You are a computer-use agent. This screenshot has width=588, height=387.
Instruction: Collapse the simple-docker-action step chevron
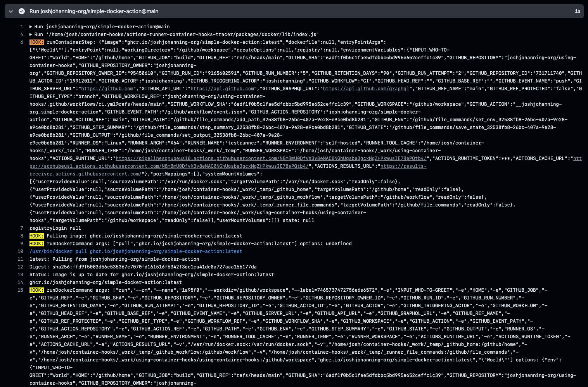(x=11, y=11)
